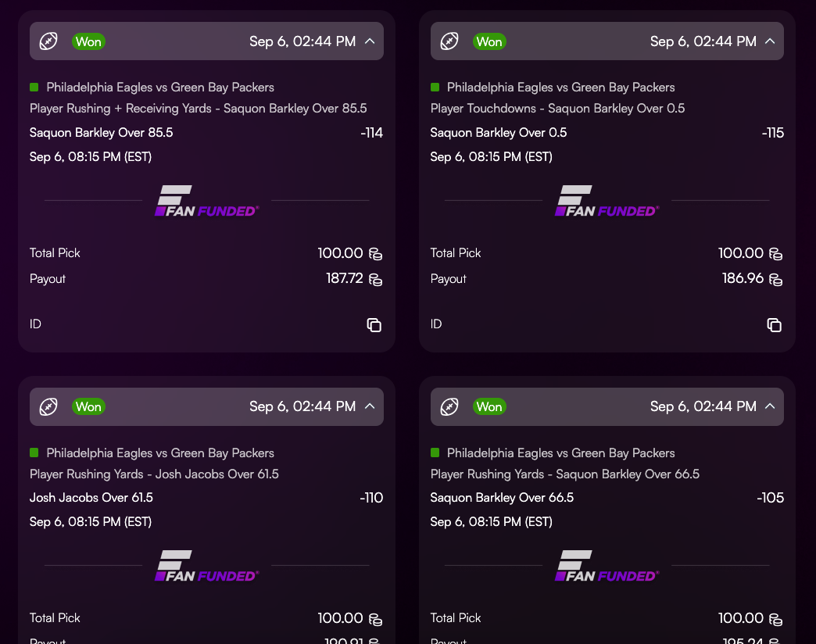Click green status square beside Josh Jacobs matchup
The width and height of the screenshot is (816, 644).
pos(34,453)
